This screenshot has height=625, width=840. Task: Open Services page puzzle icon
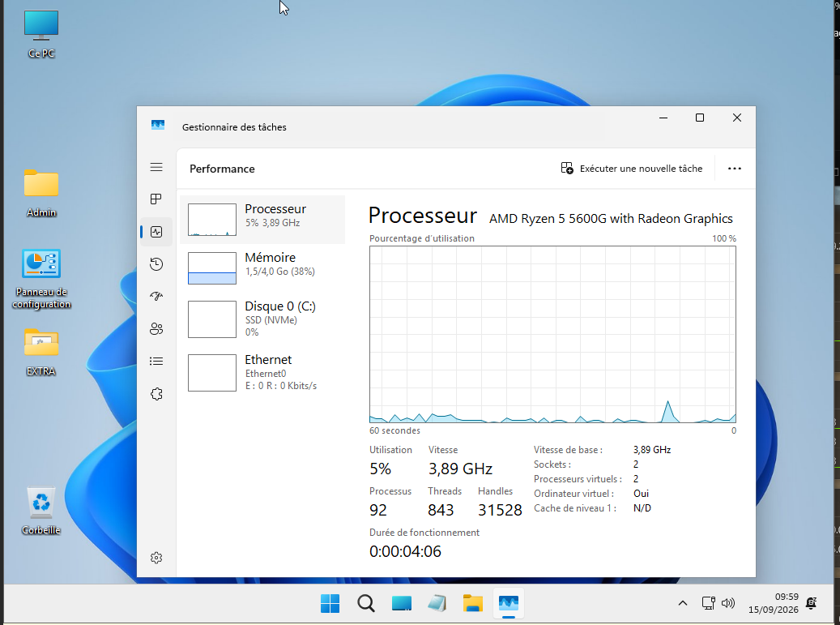click(156, 394)
